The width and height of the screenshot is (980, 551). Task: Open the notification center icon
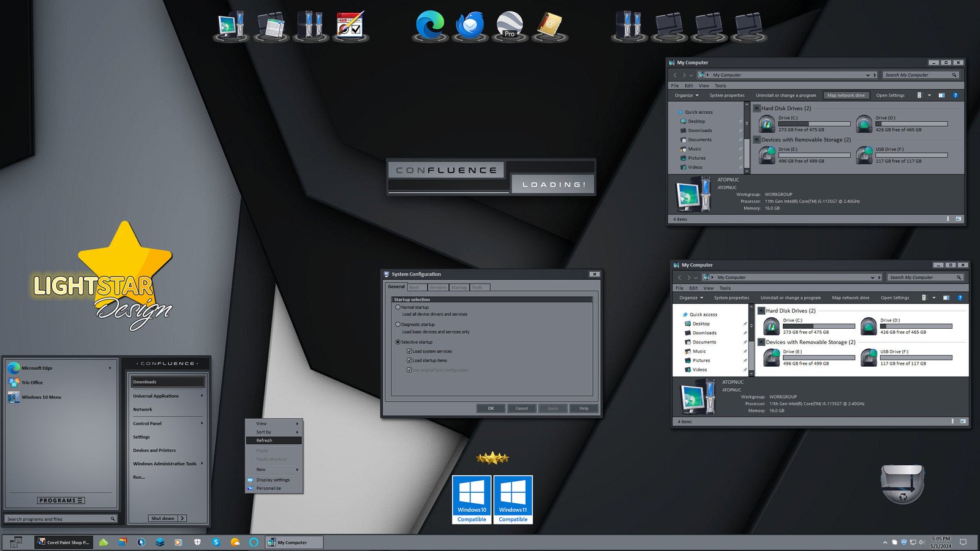(963, 542)
